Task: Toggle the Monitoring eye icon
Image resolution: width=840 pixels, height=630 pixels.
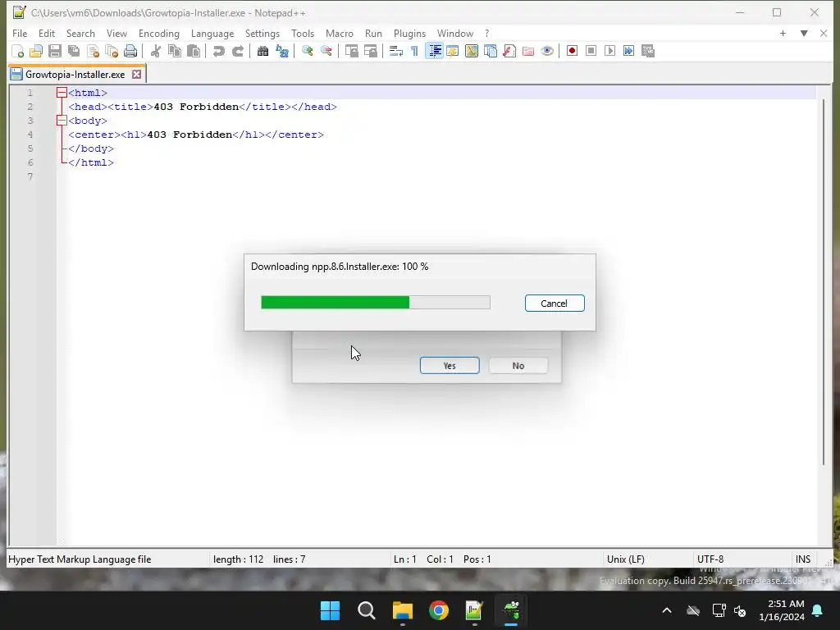Action: (x=547, y=51)
